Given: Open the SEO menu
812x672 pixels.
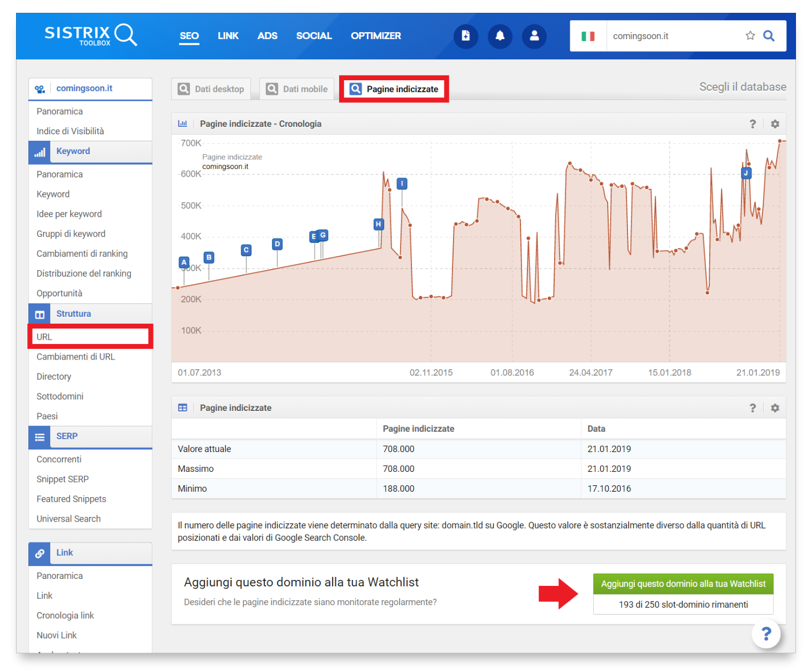Looking at the screenshot, I should [189, 36].
